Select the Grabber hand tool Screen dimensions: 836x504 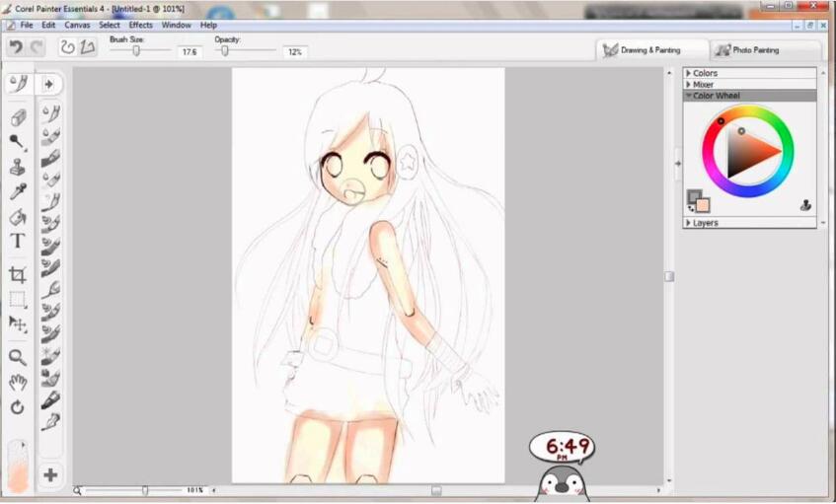point(18,382)
